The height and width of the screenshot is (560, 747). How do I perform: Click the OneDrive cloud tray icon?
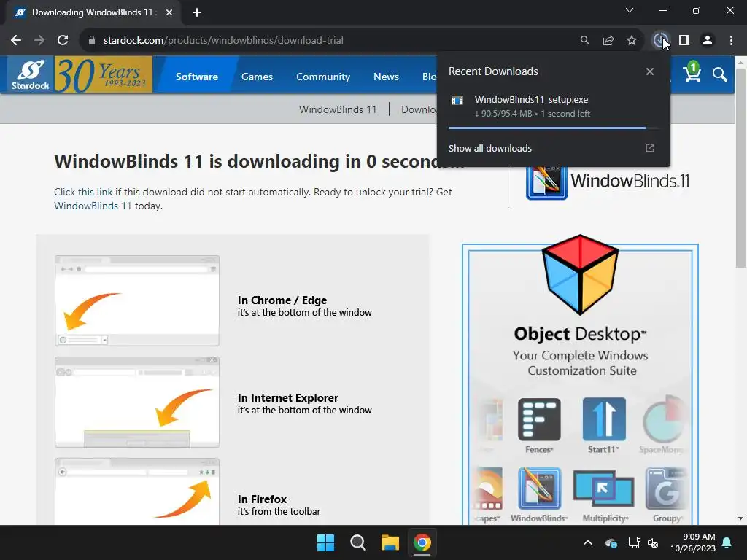(611, 542)
